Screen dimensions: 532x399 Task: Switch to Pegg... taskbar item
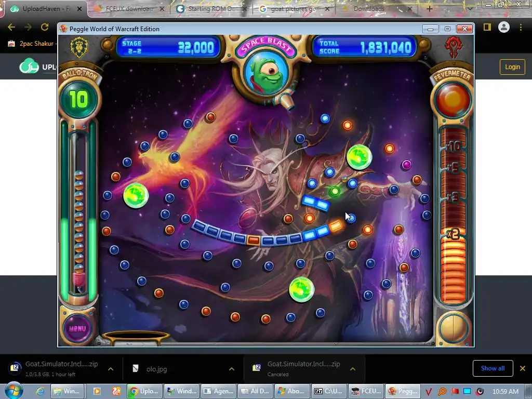click(403, 391)
